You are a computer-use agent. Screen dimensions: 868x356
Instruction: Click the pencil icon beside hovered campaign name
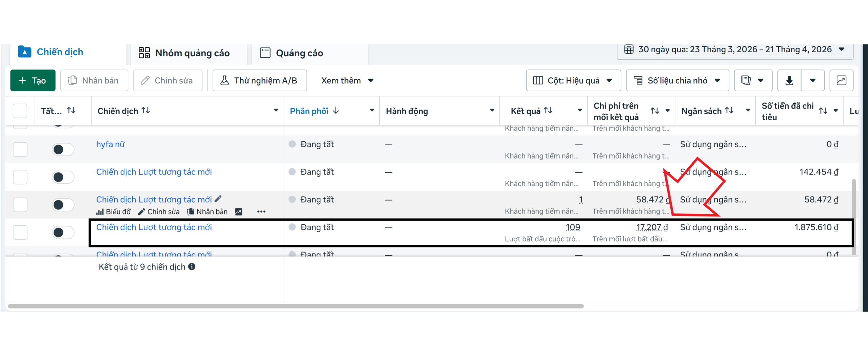218,199
